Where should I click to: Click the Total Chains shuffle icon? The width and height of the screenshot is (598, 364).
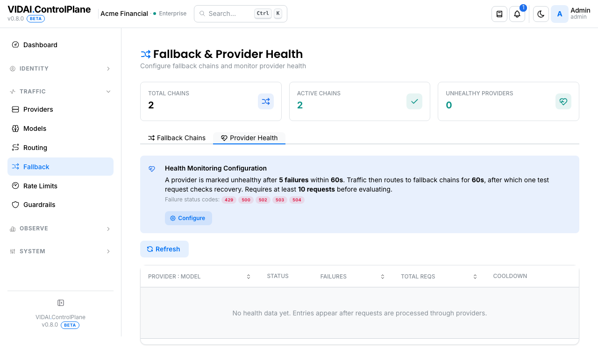[266, 101]
